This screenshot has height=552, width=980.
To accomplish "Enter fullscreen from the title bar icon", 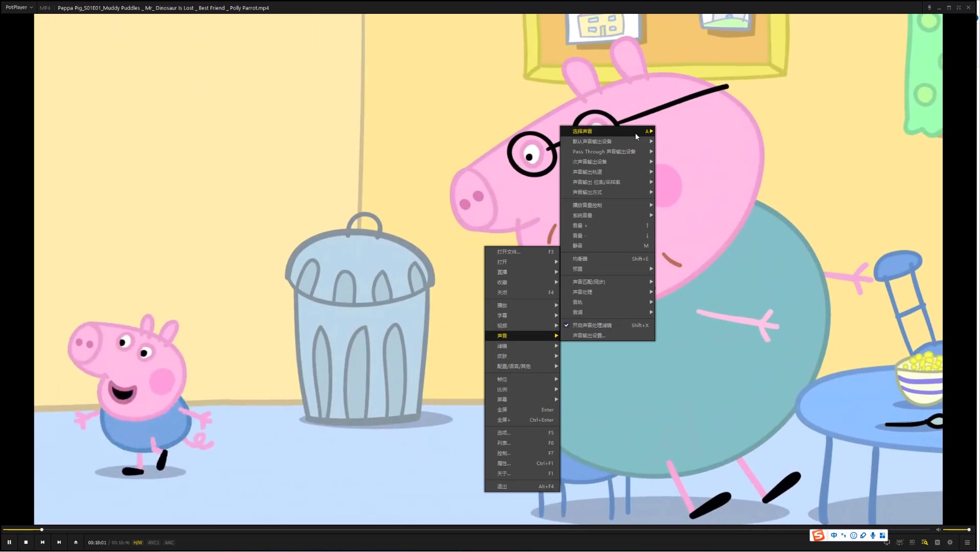I will pos(959,8).
